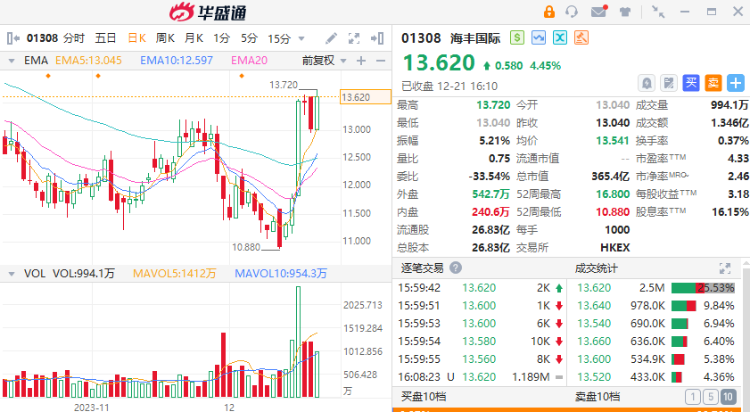
Task: Click the 52周最高 value 16.800
Action: (612, 194)
